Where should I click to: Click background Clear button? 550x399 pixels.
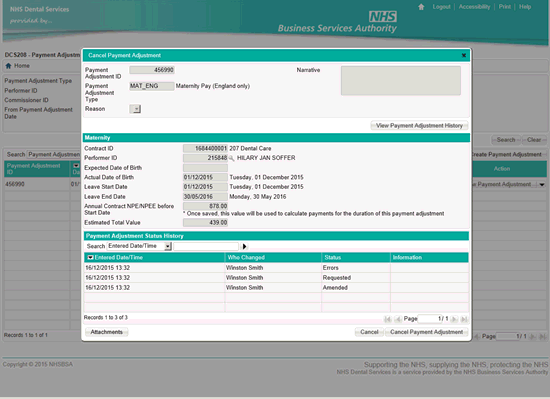click(534, 140)
